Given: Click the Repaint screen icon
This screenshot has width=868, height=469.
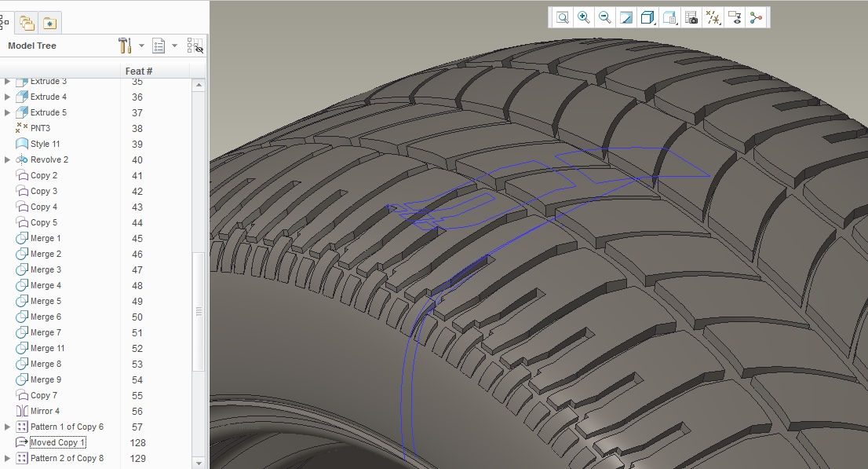Looking at the screenshot, I should point(626,18).
